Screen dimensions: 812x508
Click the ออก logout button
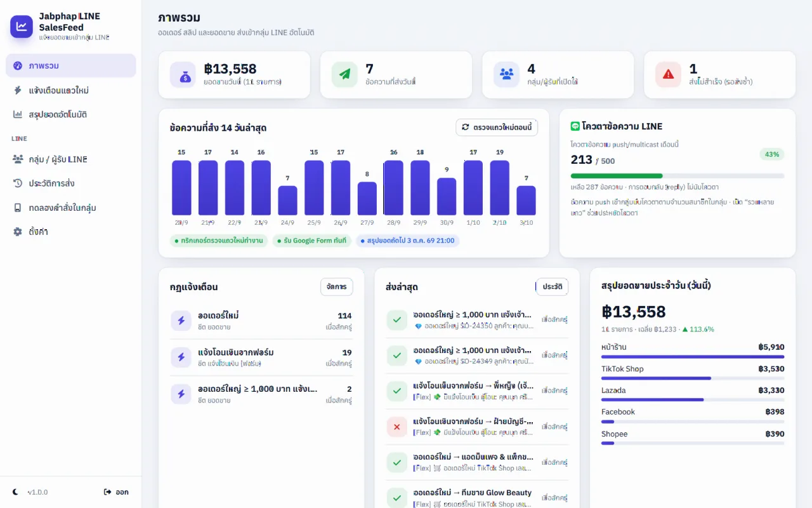116,492
